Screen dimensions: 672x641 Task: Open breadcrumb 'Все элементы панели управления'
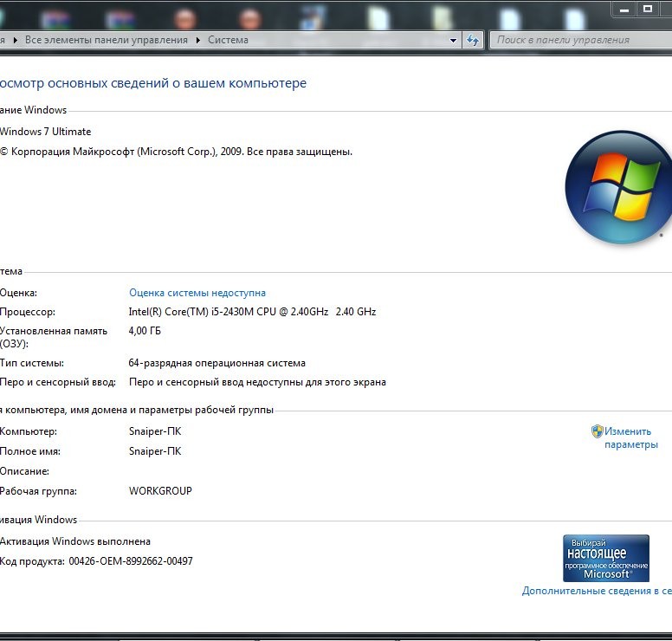pyautogui.click(x=107, y=40)
